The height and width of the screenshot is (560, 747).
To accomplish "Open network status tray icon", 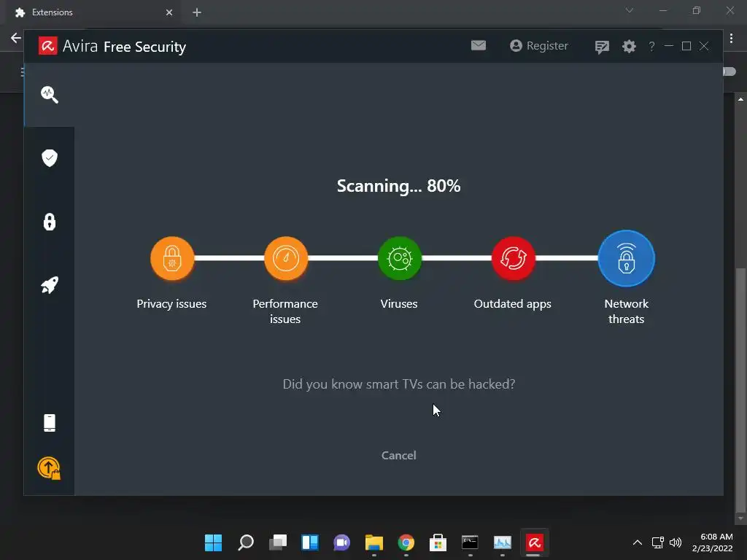I will point(658,542).
